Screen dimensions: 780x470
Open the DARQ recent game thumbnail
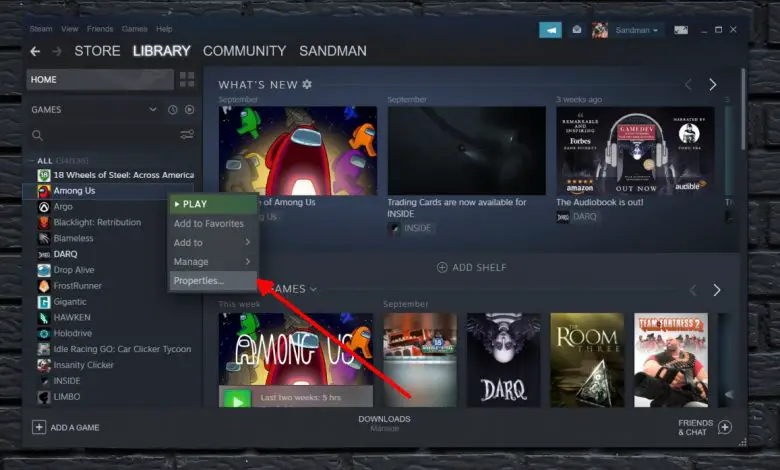coord(503,360)
